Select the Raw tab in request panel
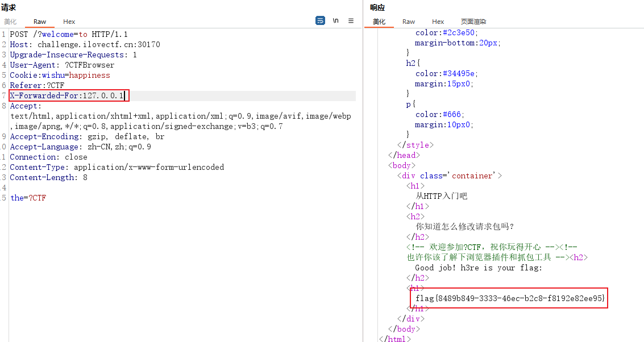This screenshot has height=342, width=644. click(40, 22)
